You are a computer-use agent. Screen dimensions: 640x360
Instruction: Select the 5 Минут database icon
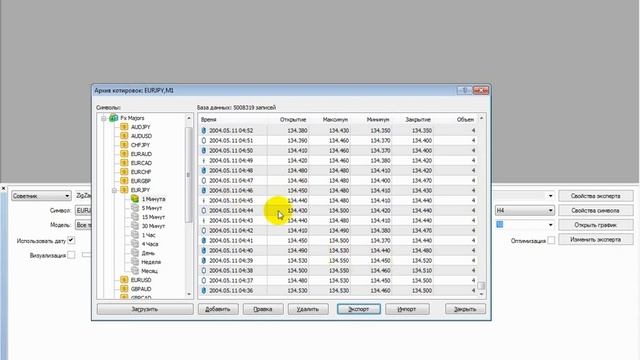point(135,208)
